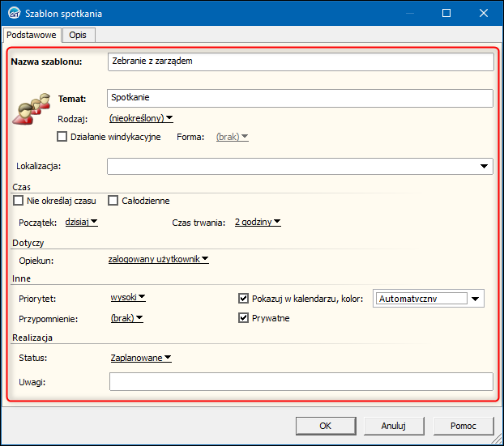This screenshot has height=446, width=504.
Task: Click the "Czas trwania:" label
Action: (x=199, y=223)
